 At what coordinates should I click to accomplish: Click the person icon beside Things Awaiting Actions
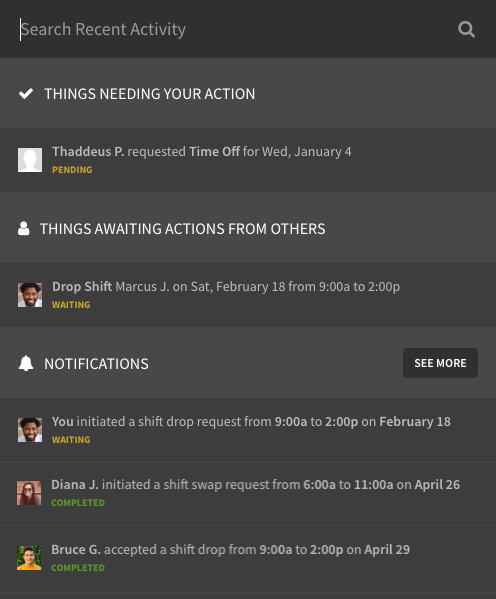[x=24, y=228]
